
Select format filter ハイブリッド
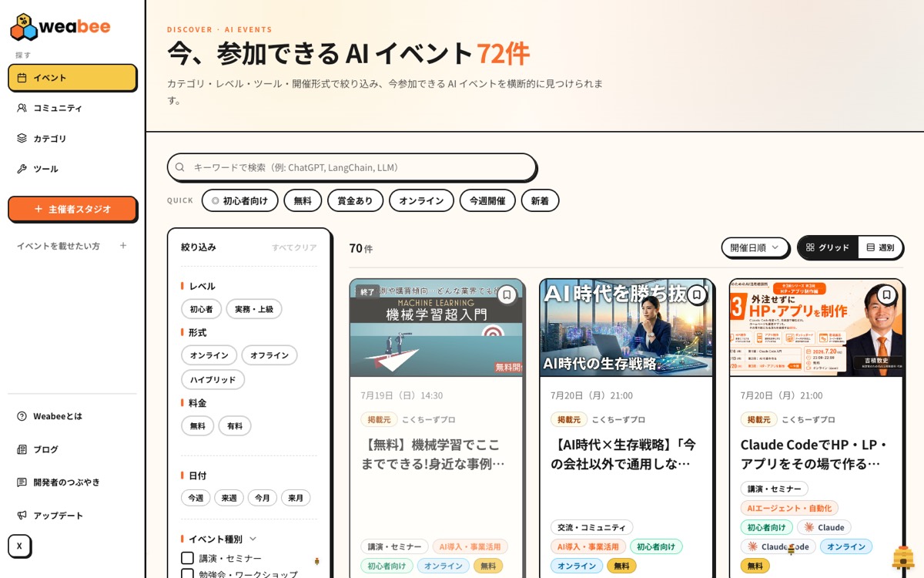pyautogui.click(x=213, y=379)
